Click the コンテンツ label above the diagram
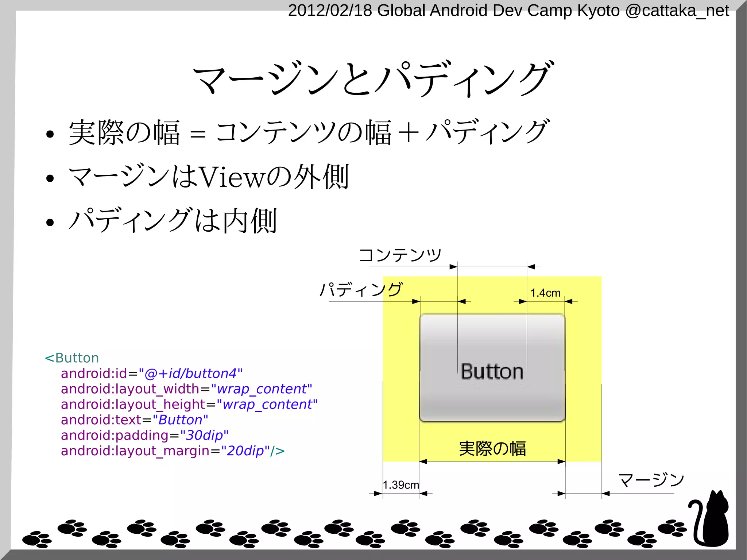This screenshot has width=747, height=560. (400, 255)
